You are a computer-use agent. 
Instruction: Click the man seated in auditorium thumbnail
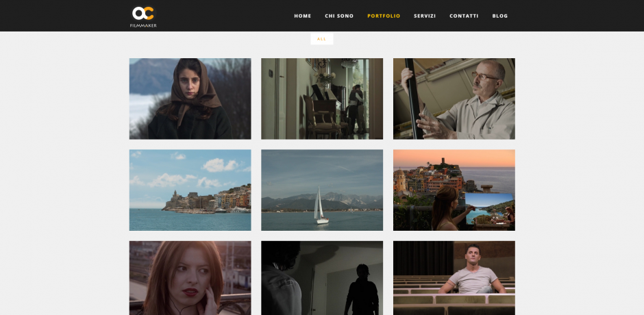tap(454, 277)
